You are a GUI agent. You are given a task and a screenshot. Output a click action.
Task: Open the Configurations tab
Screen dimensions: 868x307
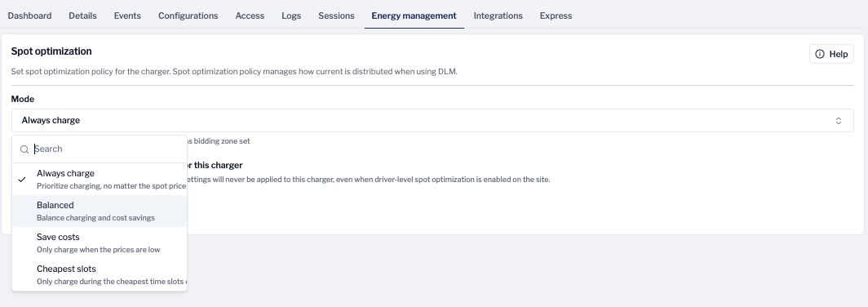point(188,16)
